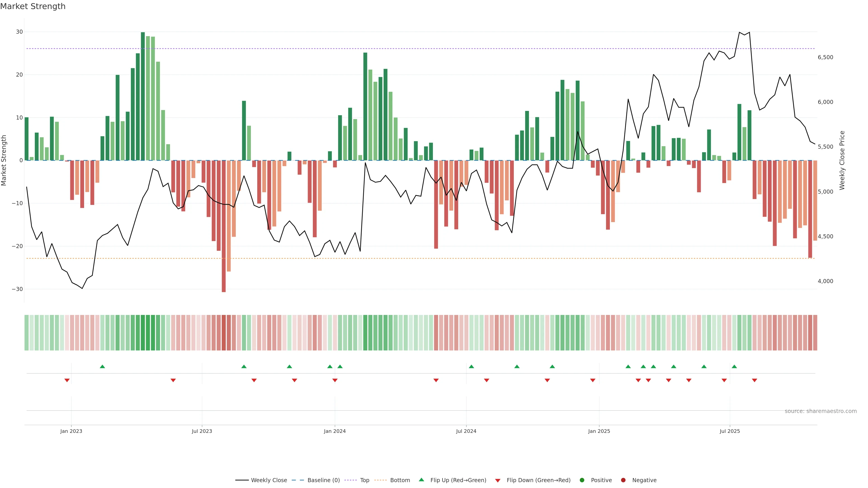Click the source: sharemaestro.com text
This screenshot has width=868, height=488.
(x=821, y=411)
